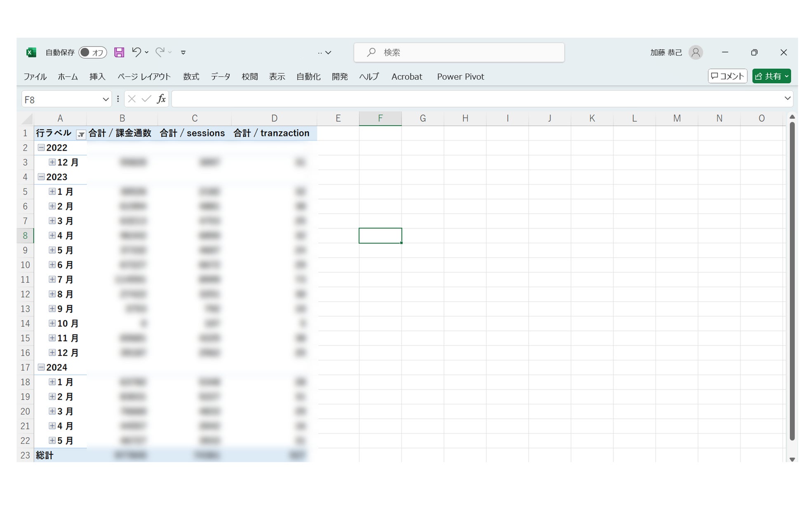Click the insert function fx icon
Screen dimensions: 804x532
point(161,99)
